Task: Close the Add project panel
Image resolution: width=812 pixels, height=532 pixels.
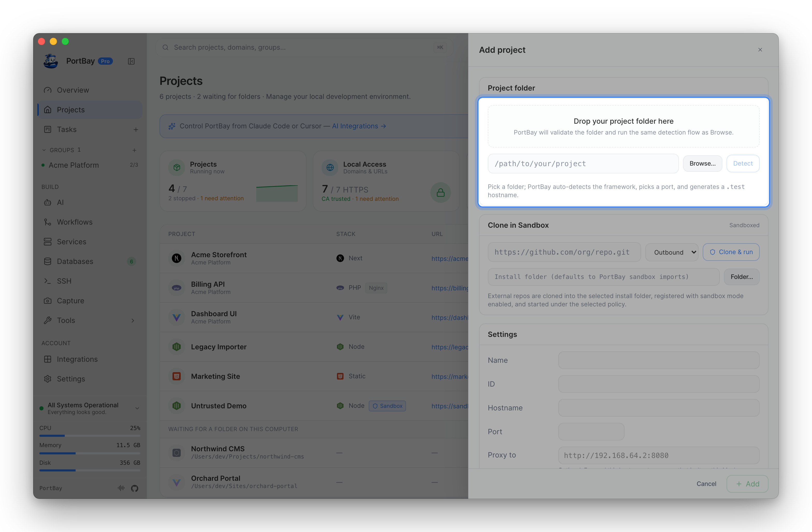Action: click(x=760, y=50)
